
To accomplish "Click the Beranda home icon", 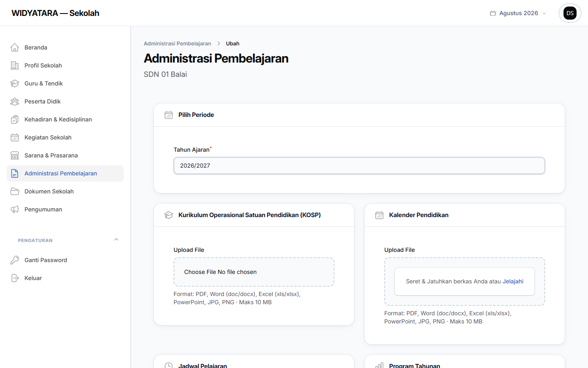I will pyautogui.click(x=15, y=47).
